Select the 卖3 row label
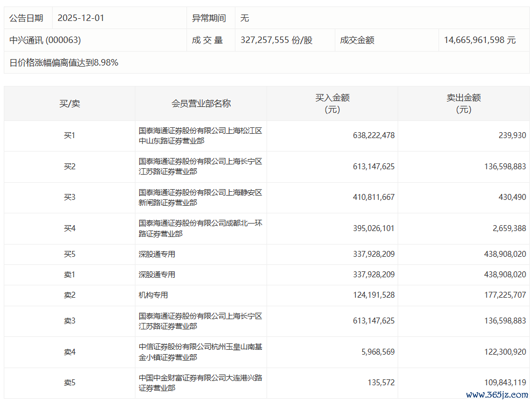532x403 pixels. (x=69, y=321)
